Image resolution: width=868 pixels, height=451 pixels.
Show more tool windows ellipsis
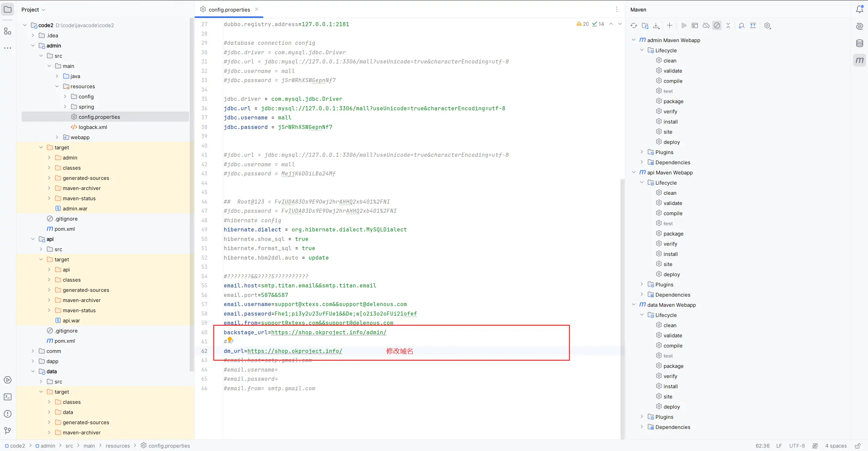click(7, 48)
